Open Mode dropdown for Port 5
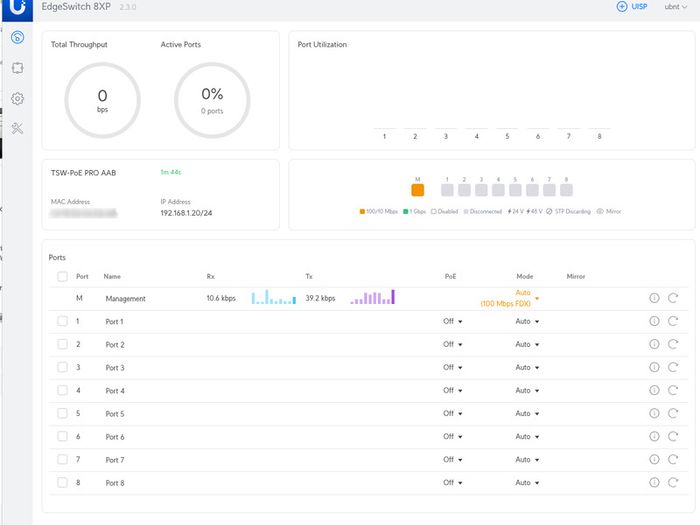Image resolution: width=700 pixels, height=525 pixels. pyautogui.click(x=527, y=413)
